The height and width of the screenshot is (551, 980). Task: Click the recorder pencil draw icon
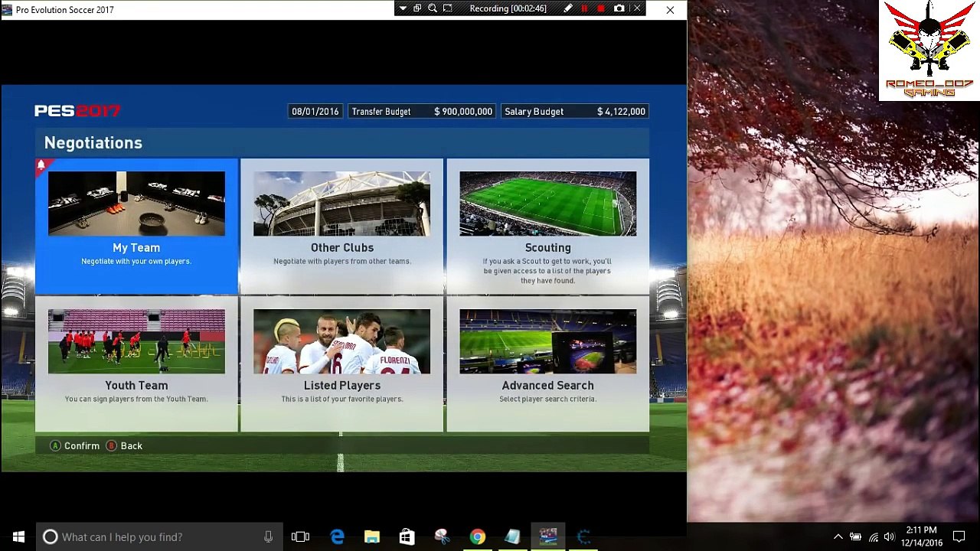[567, 8]
